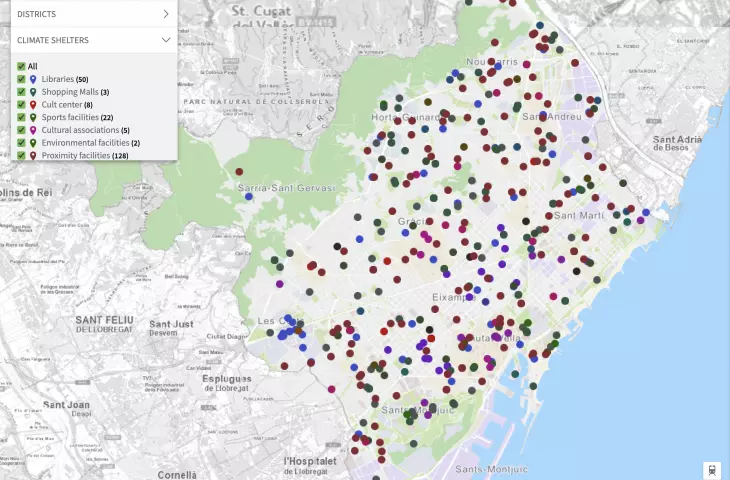730x480 pixels.
Task: Hide Proximity facilities via its checkbox
Action: click(21, 155)
